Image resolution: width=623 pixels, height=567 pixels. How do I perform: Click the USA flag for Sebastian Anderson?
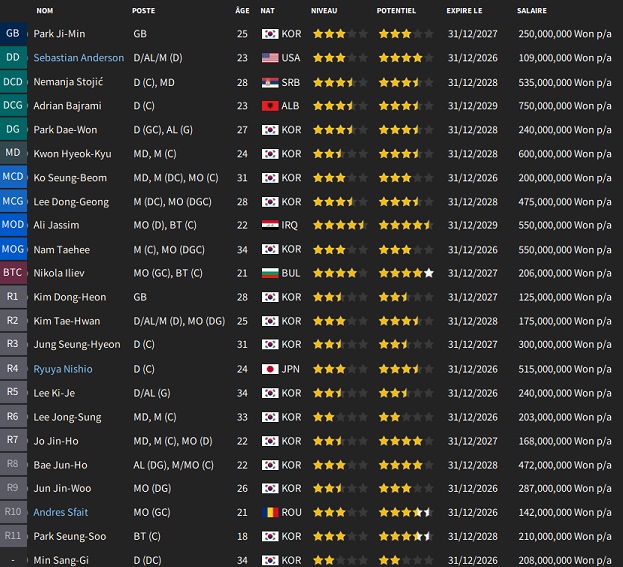(x=270, y=58)
